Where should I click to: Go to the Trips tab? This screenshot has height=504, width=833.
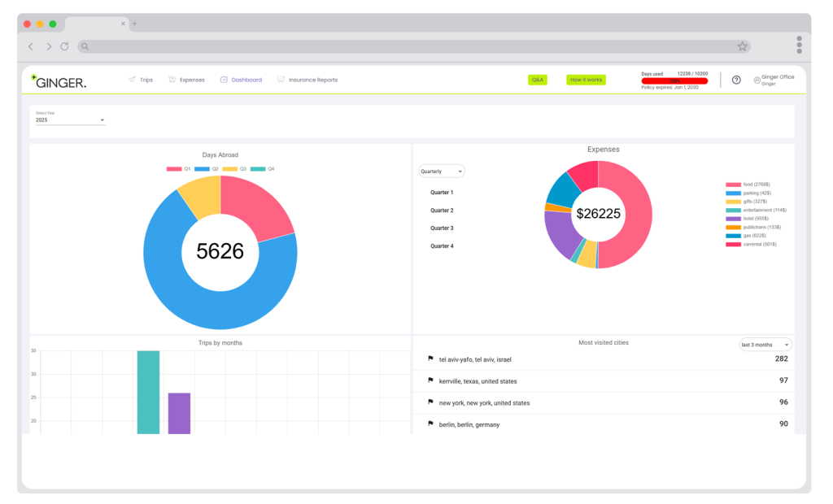point(141,80)
